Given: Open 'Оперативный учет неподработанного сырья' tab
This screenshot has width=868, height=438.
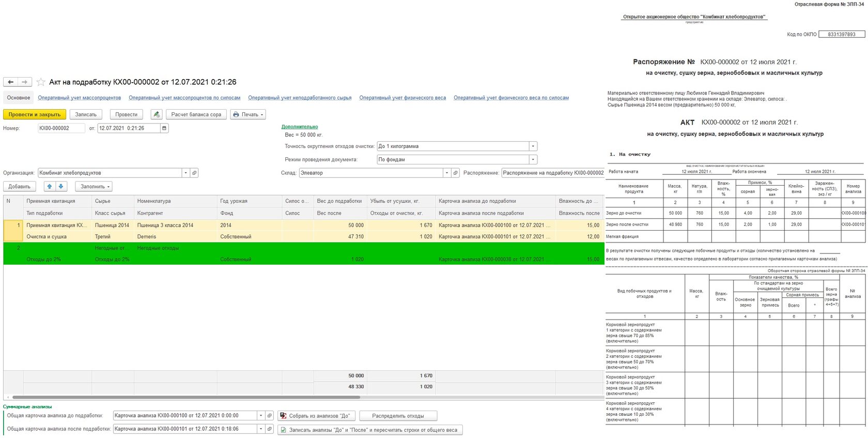Looking at the screenshot, I should (x=300, y=98).
